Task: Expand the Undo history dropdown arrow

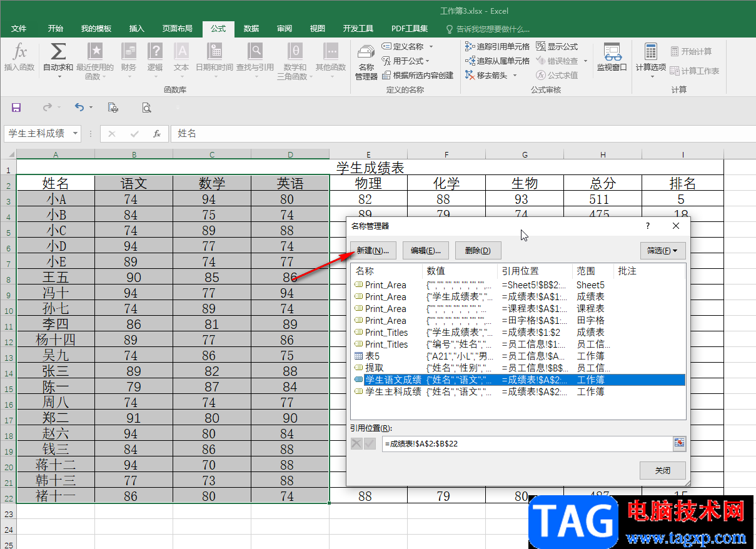Action: (91, 108)
